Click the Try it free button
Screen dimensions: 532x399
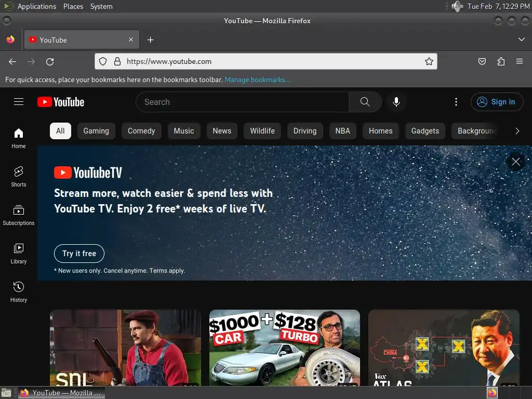(79, 254)
